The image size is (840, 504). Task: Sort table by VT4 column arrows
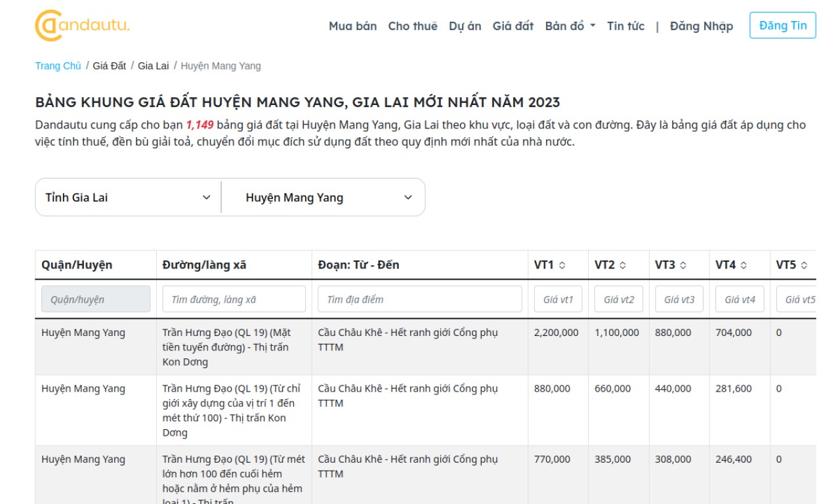pyautogui.click(x=744, y=265)
